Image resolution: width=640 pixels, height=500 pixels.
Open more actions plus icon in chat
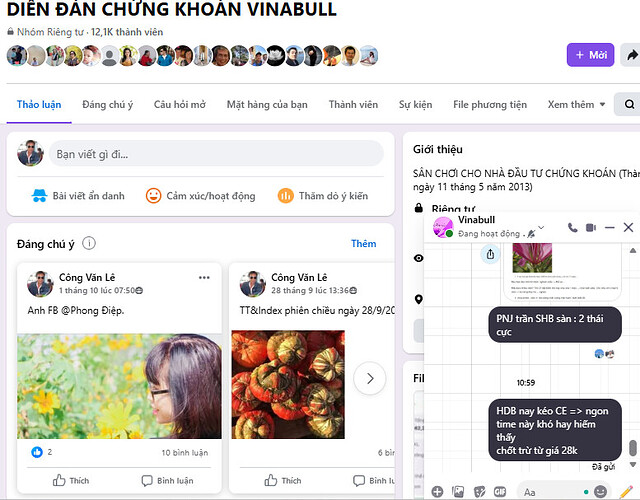(437, 491)
